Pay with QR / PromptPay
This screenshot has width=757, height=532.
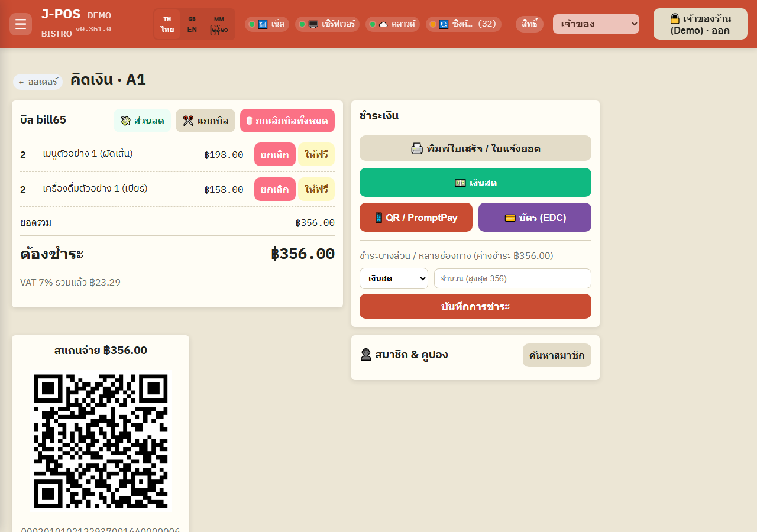416,218
